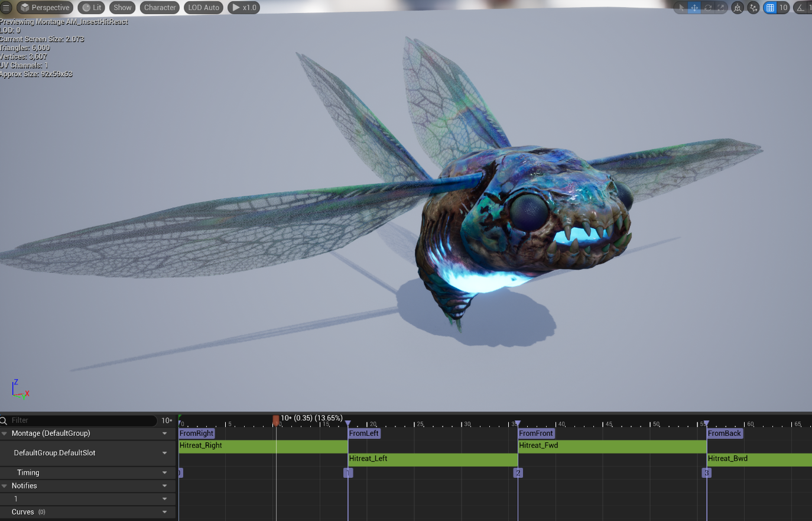Screen dimensions: 812x521
Task: Select the FromRight montage section
Action: [x=196, y=433]
